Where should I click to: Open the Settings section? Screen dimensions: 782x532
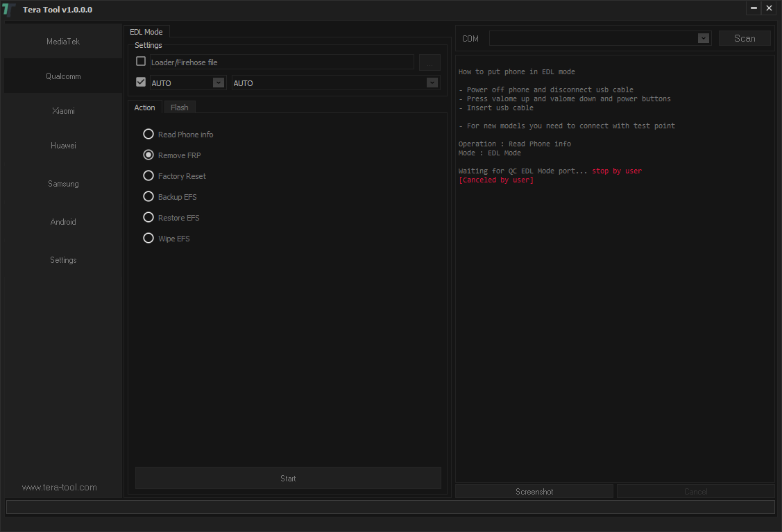coord(62,259)
